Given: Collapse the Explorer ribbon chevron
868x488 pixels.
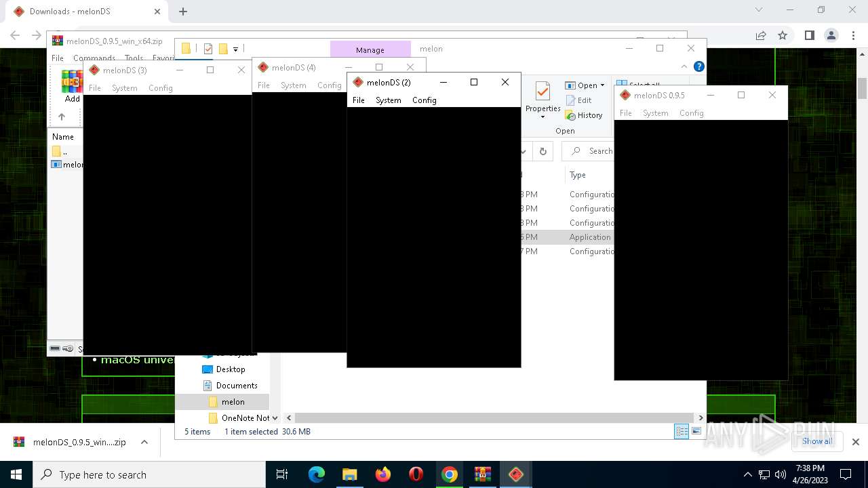Looking at the screenshot, I should pos(684,66).
